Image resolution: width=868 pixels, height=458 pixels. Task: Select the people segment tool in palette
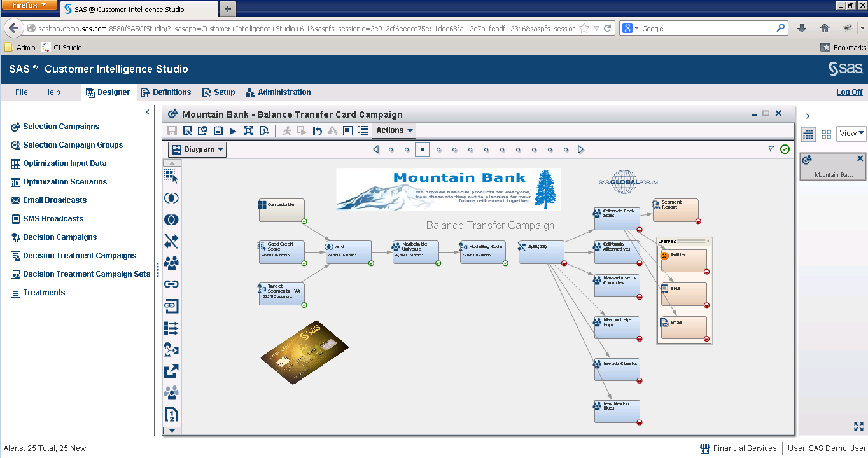(x=171, y=263)
